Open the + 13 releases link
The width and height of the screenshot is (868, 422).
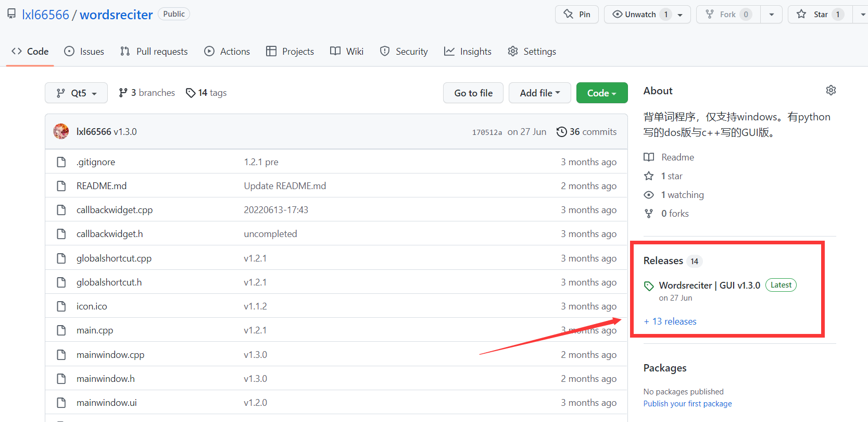pos(670,321)
